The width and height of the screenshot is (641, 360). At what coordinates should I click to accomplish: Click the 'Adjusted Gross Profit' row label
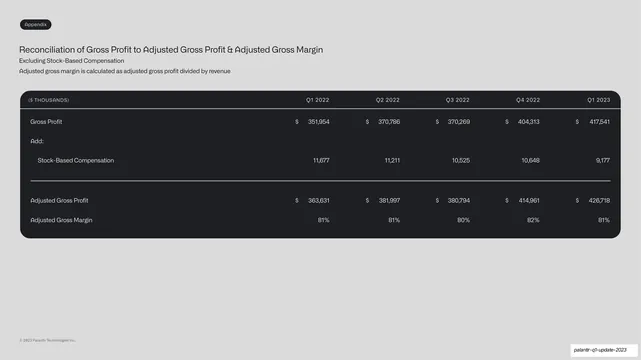click(59, 201)
